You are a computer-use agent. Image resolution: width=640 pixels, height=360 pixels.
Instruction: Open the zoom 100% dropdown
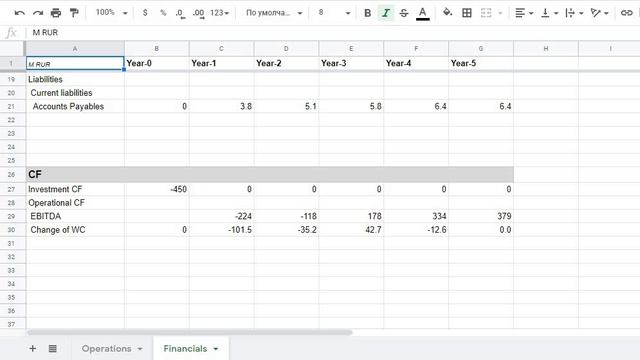[x=111, y=13]
